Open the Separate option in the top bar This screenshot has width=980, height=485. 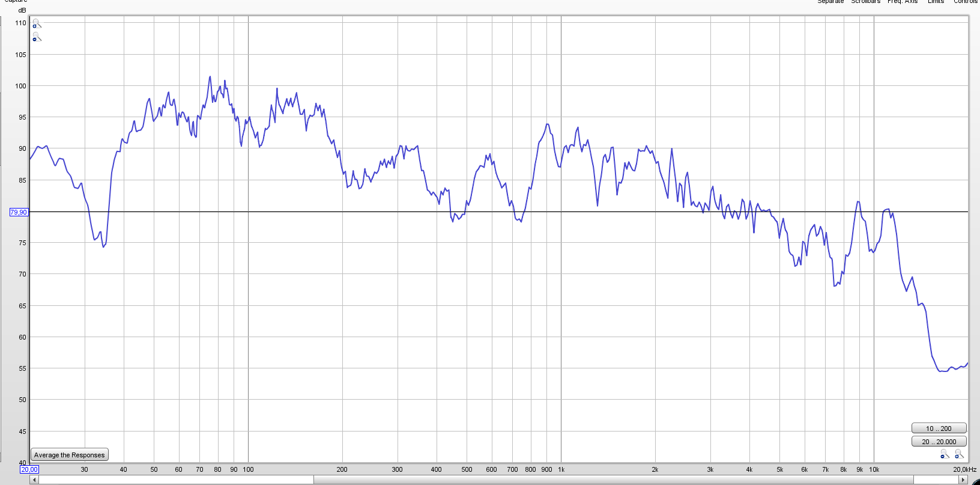pos(830,2)
